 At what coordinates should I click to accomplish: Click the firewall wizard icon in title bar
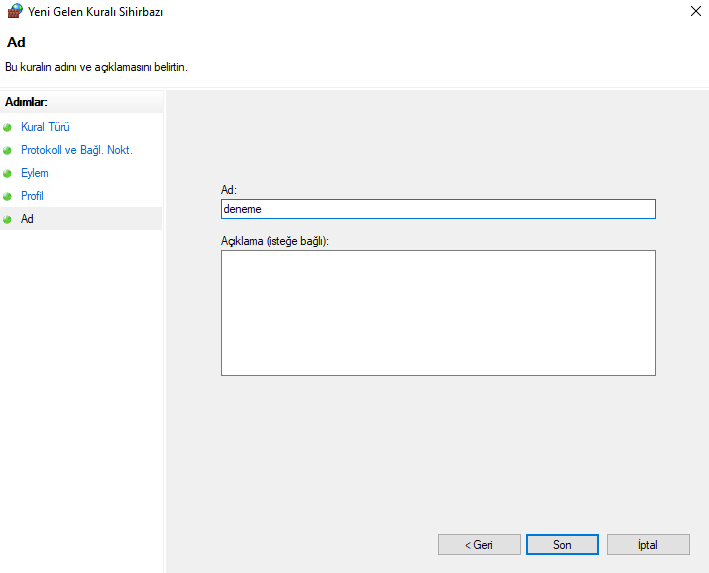tap(15, 11)
